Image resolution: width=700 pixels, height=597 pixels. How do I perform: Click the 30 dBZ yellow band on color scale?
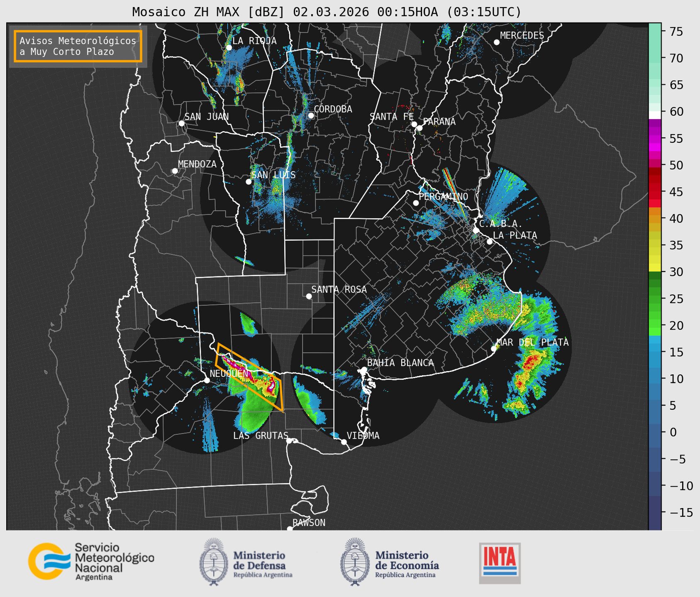coord(655,267)
